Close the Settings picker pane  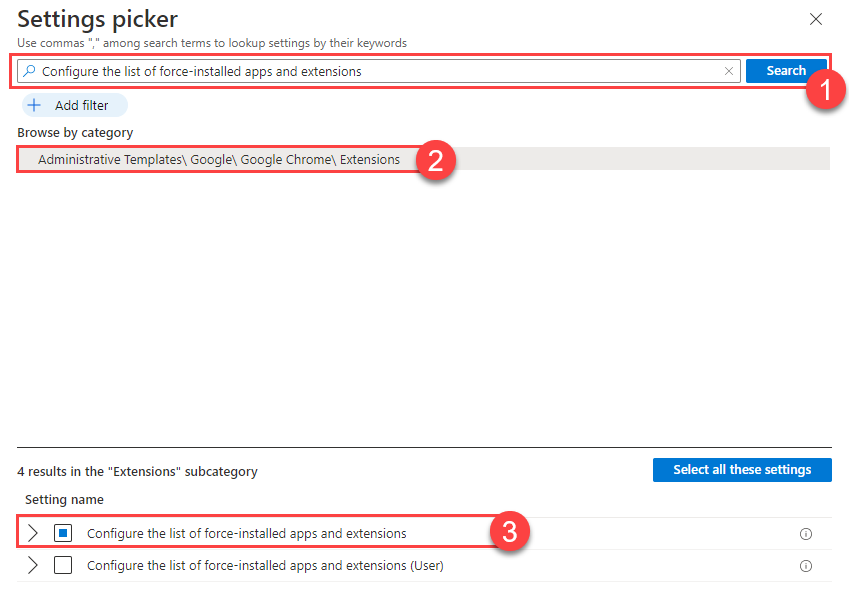point(815,19)
